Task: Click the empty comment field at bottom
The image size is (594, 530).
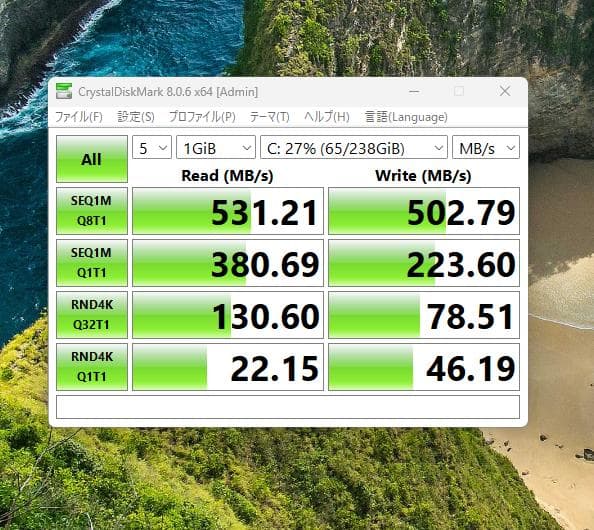Action: 288,407
